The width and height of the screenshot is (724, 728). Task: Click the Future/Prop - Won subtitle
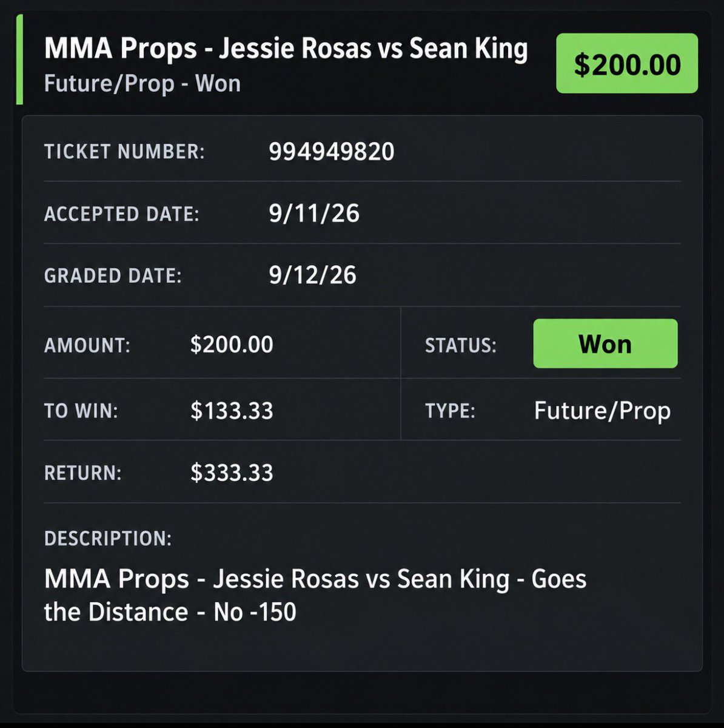click(142, 83)
